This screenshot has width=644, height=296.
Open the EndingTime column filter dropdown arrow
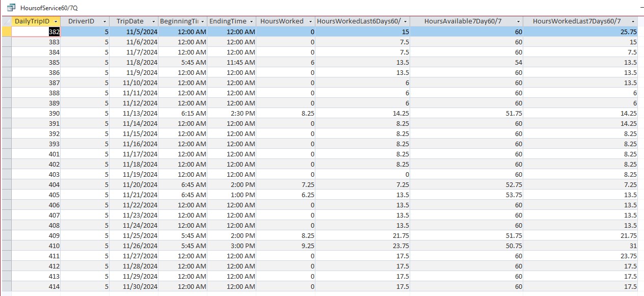(x=251, y=21)
